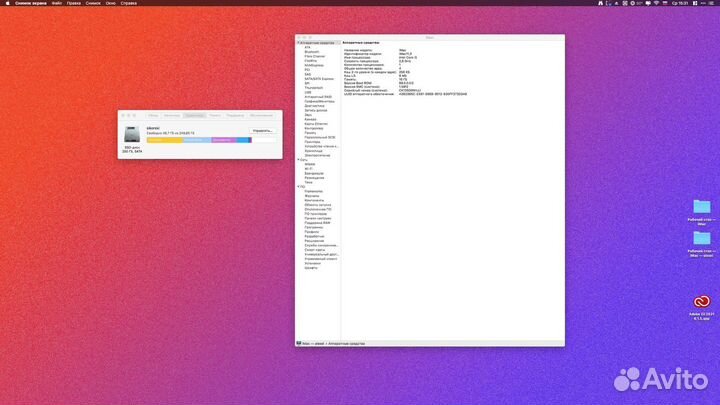Select Bluetooth in the sidebar
Viewport: 720px width, 405px height.
[312, 52]
